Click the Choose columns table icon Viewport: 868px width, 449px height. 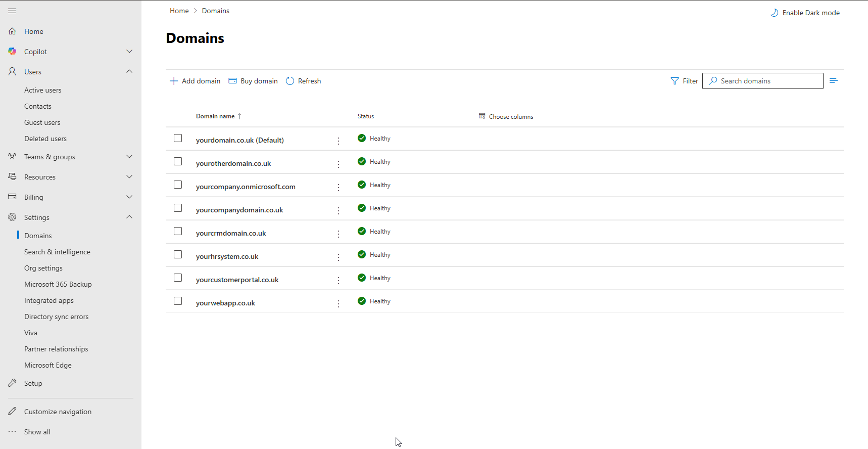click(482, 116)
